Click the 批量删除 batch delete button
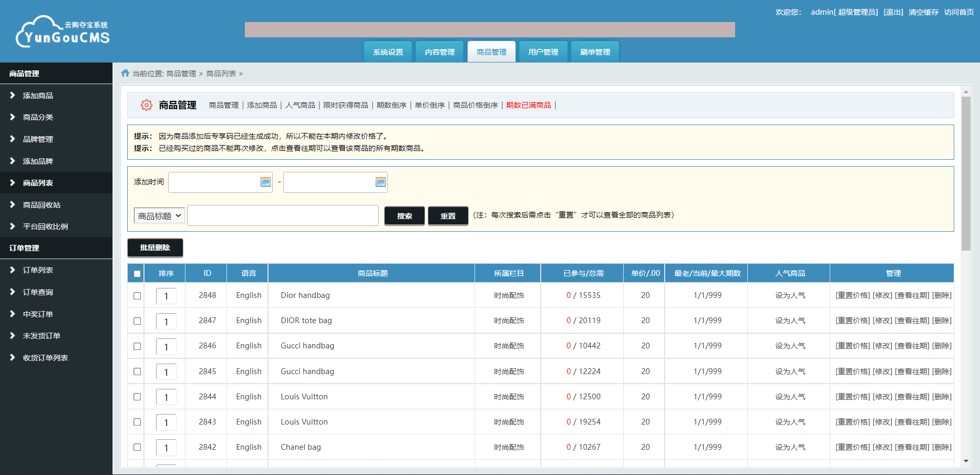Screen dimensions: 980x475 (x=155, y=247)
